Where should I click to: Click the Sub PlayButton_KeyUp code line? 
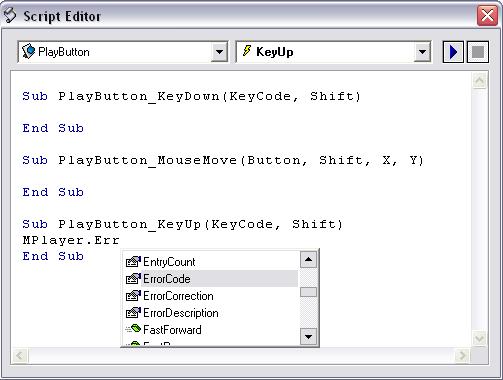182,225
